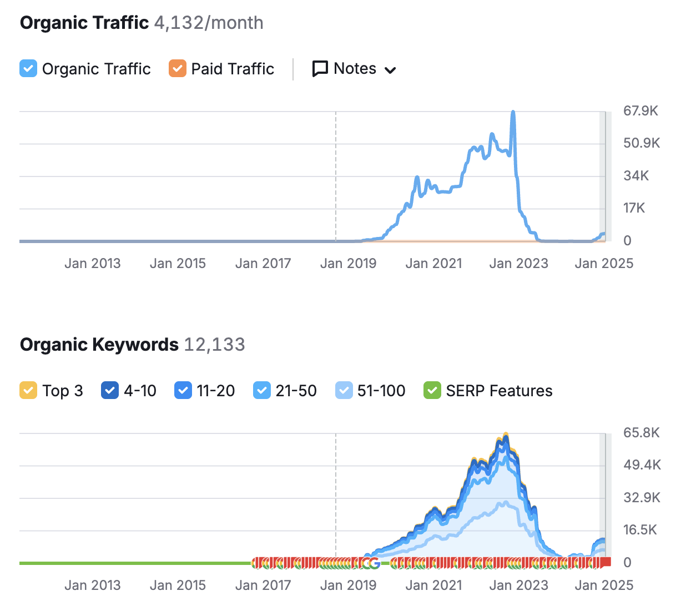Click the peak of the Organic Keywords chart
686x616 pixels.
[506, 435]
